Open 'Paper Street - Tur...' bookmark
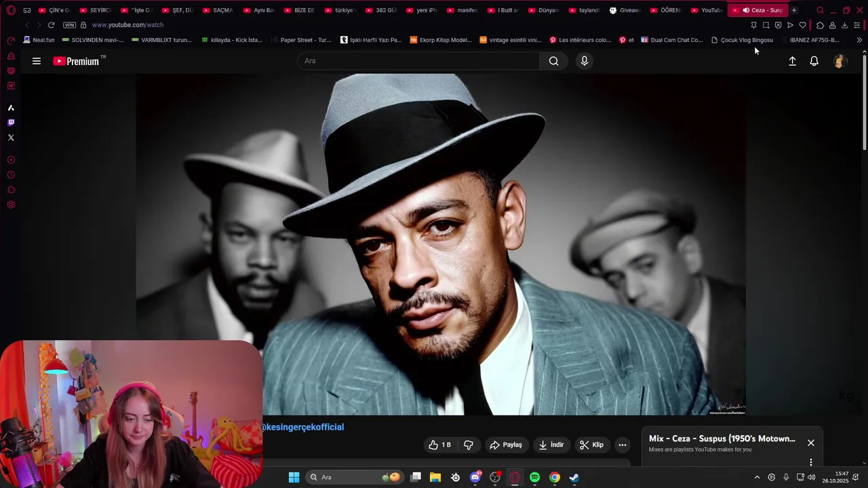The width and height of the screenshot is (868, 488). click(300, 40)
